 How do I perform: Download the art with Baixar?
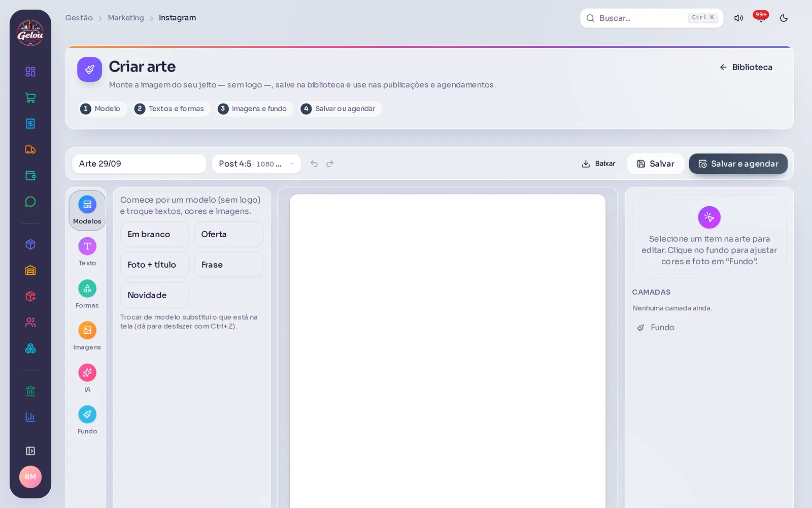pyautogui.click(x=598, y=164)
